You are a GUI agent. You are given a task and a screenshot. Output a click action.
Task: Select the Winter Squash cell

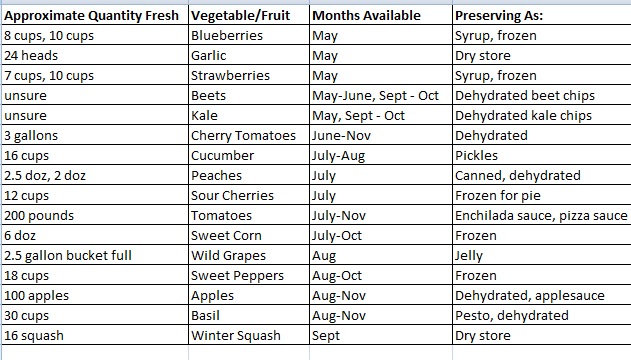pos(249,335)
